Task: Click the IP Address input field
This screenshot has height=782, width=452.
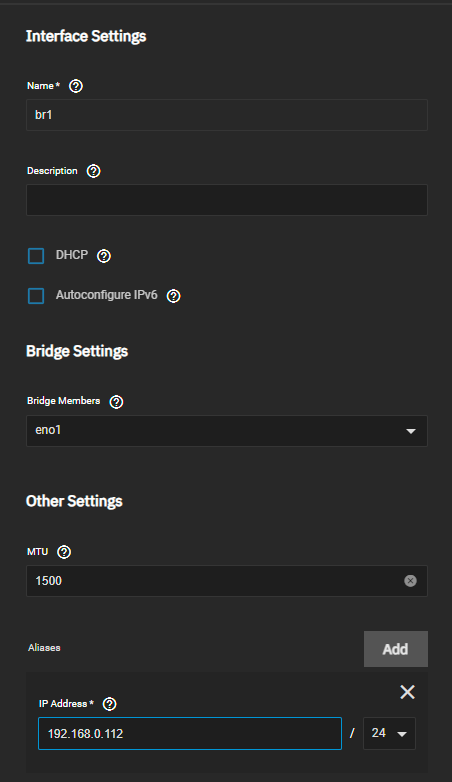Action: point(190,734)
